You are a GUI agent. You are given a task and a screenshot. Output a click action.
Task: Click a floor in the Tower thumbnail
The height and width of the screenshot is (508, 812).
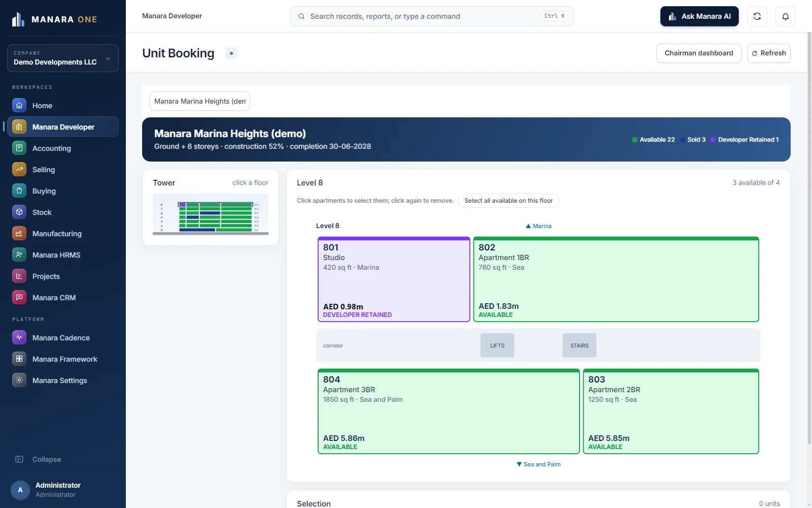tap(211, 214)
